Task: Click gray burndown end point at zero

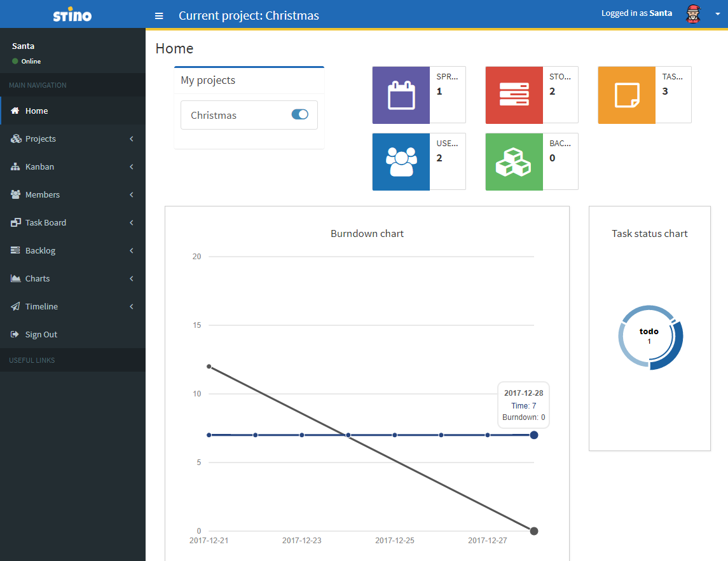Action: 534,531
